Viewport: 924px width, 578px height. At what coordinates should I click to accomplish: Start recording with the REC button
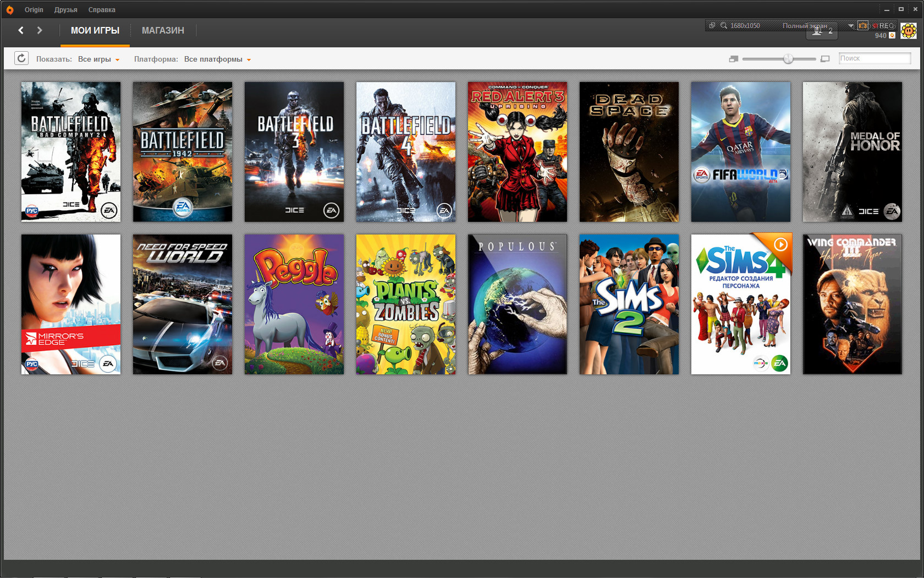(883, 26)
